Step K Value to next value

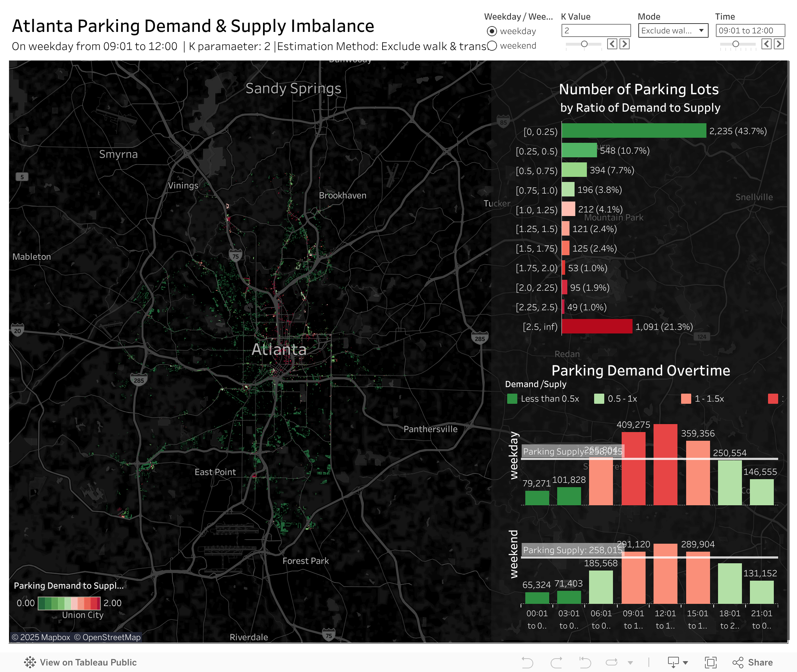(x=625, y=44)
